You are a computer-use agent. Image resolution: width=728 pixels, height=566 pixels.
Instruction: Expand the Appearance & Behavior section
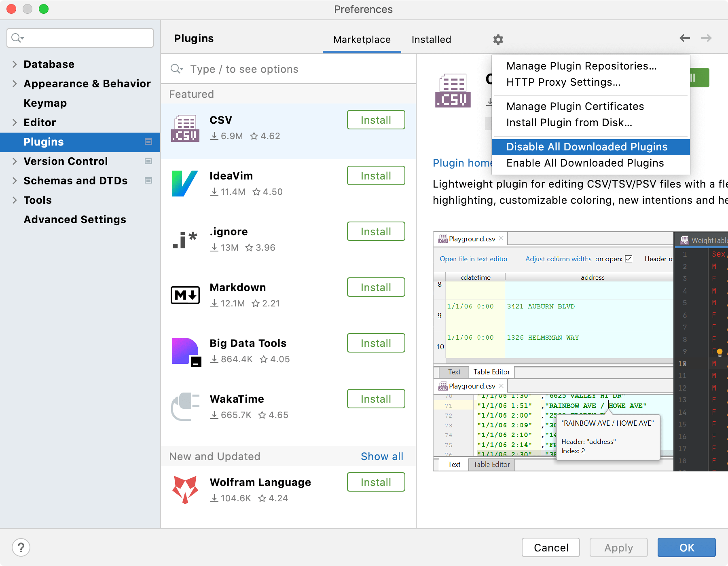pyautogui.click(x=15, y=84)
